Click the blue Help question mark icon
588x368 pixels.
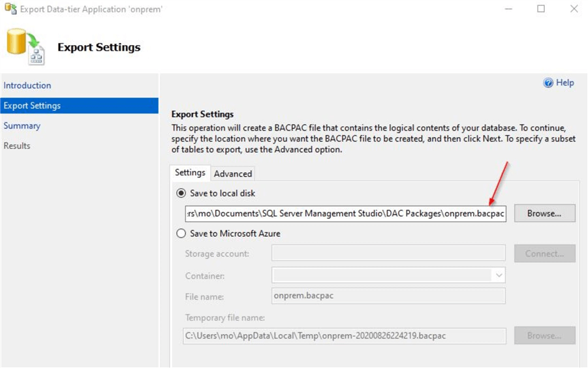[548, 83]
